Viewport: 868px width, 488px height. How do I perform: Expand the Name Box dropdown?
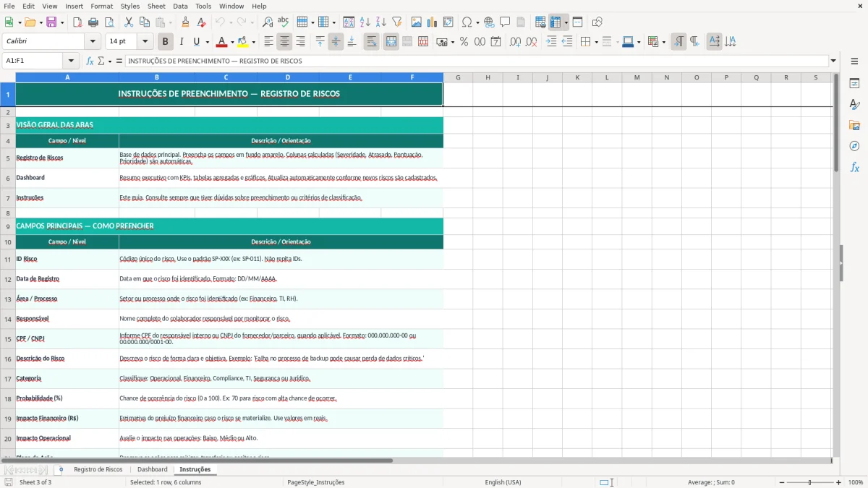[71, 61]
